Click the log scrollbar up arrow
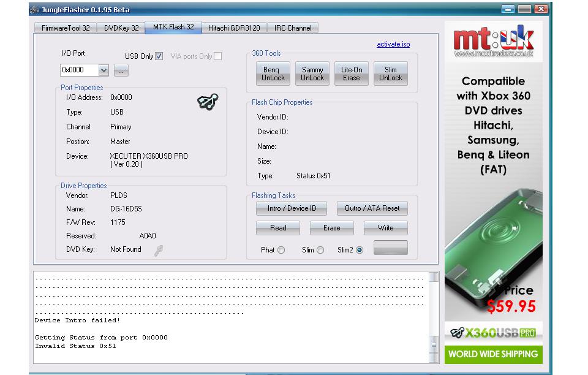The height and width of the screenshot is (375, 588). point(434,277)
